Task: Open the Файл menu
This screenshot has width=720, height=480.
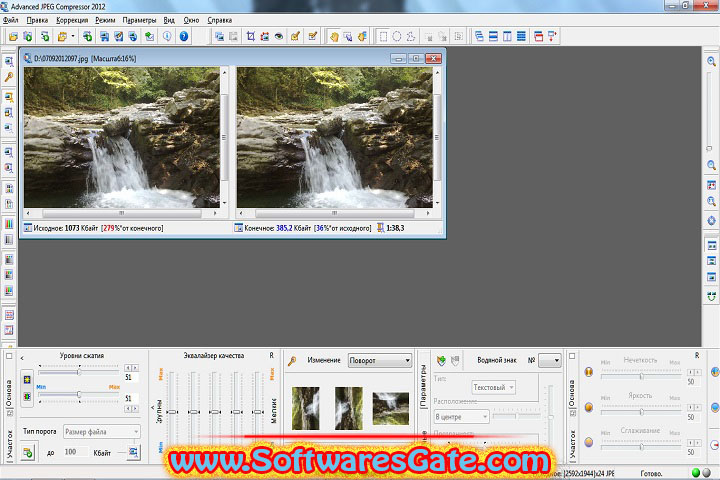Action: click(11, 20)
